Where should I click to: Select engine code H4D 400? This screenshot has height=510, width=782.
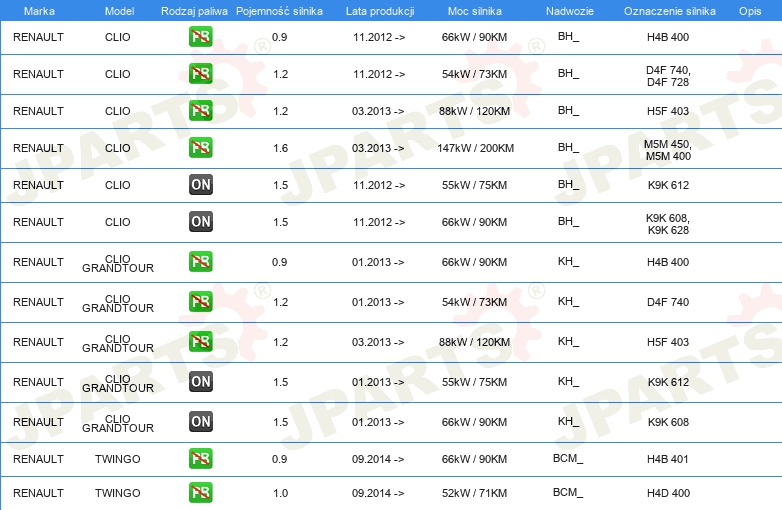click(668, 493)
